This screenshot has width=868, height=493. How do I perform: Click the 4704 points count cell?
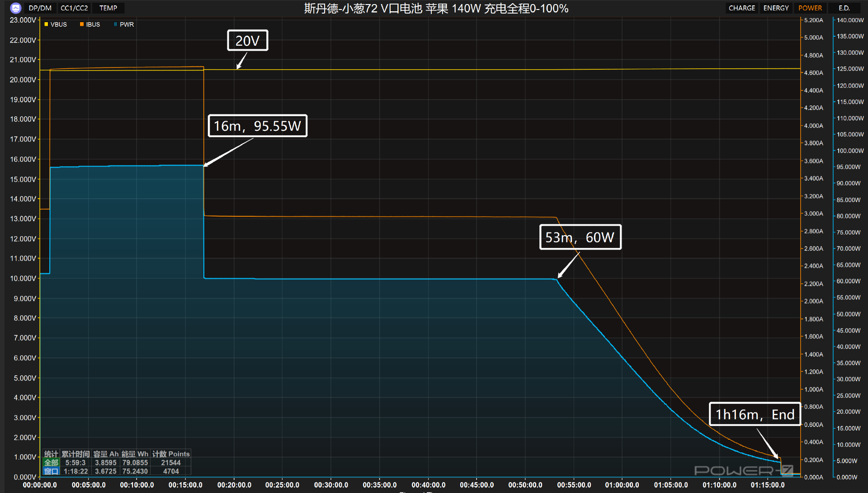[x=171, y=471]
